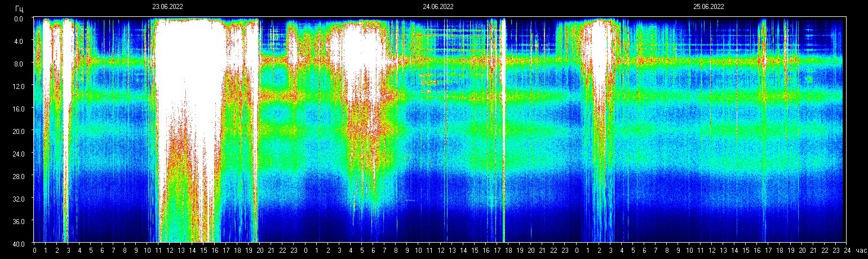868x259 pixels.
Task: Click the date label 24.06.2022
Action: coord(438,7)
